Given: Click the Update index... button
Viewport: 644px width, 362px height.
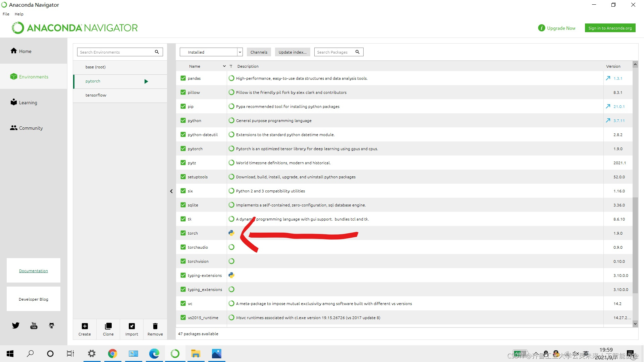Looking at the screenshot, I should coord(292,52).
